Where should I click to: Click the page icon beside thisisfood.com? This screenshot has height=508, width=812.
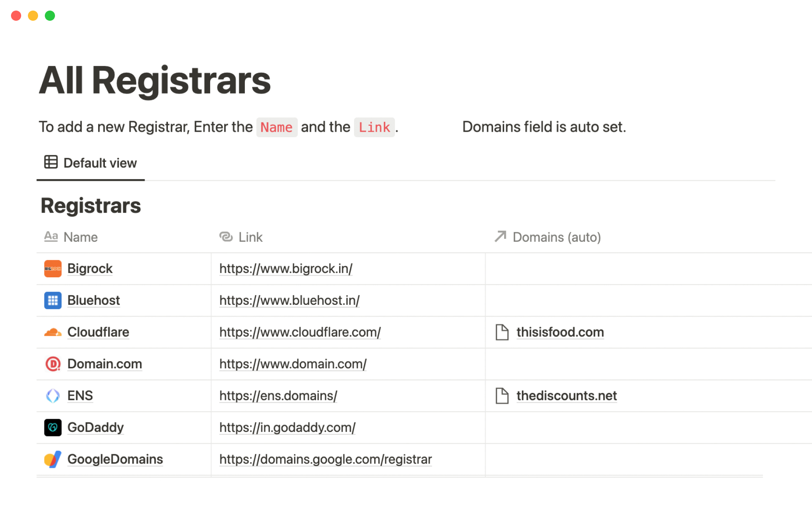(502, 332)
